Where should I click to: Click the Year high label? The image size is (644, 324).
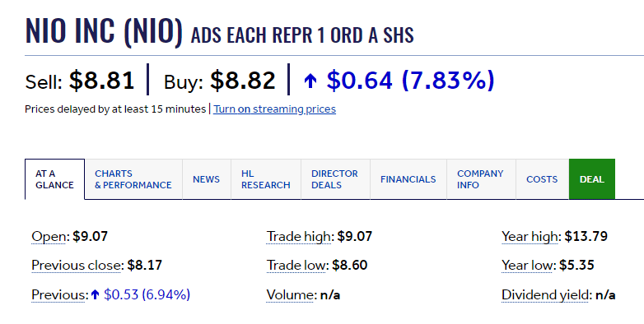pos(530,237)
